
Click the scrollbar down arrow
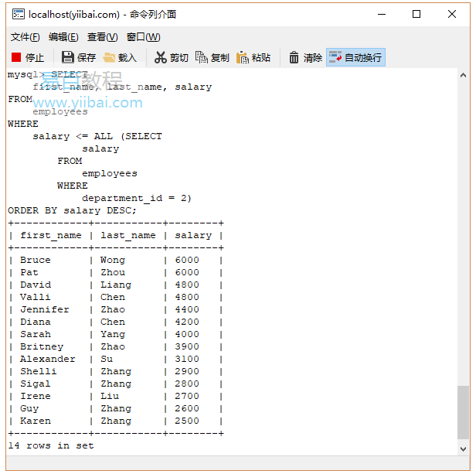click(x=462, y=447)
